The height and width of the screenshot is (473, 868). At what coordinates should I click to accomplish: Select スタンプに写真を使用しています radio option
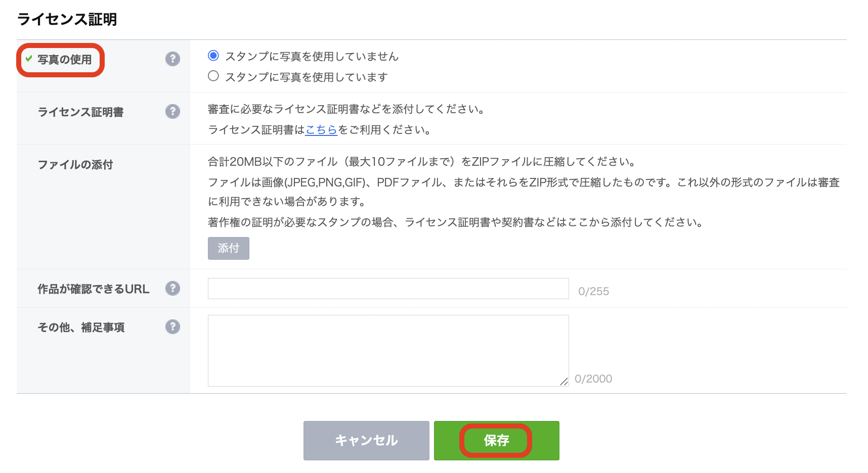[x=213, y=76]
